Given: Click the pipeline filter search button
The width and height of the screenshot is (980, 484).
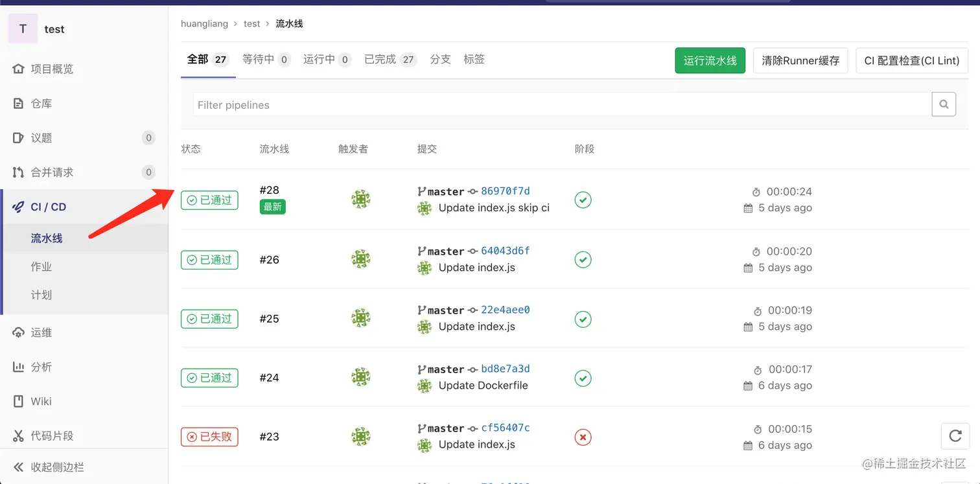Looking at the screenshot, I should 944,104.
